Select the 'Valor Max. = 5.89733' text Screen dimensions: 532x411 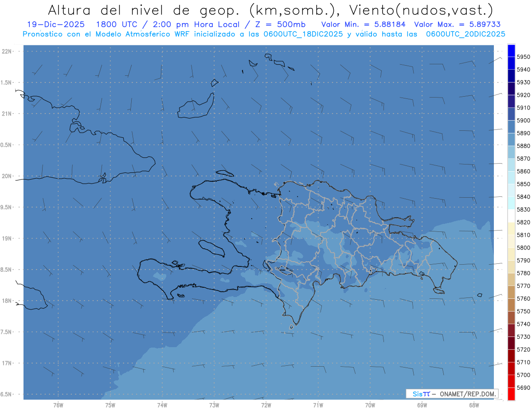[457, 24]
